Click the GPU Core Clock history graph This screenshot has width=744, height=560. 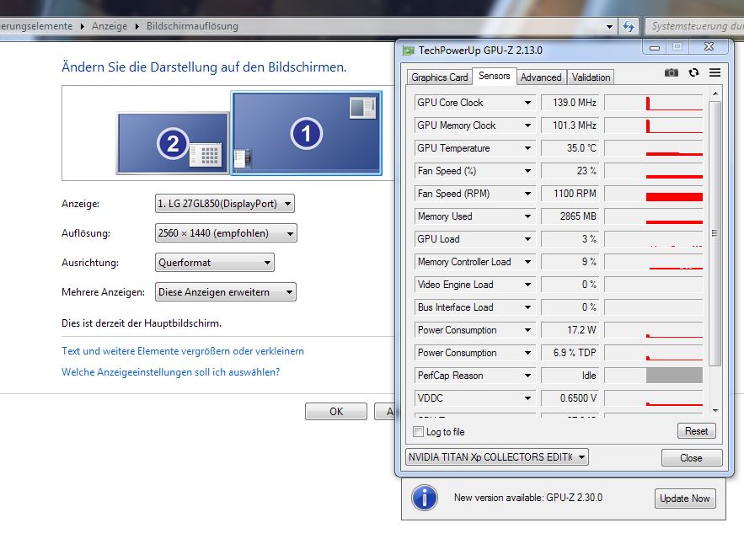653,103
